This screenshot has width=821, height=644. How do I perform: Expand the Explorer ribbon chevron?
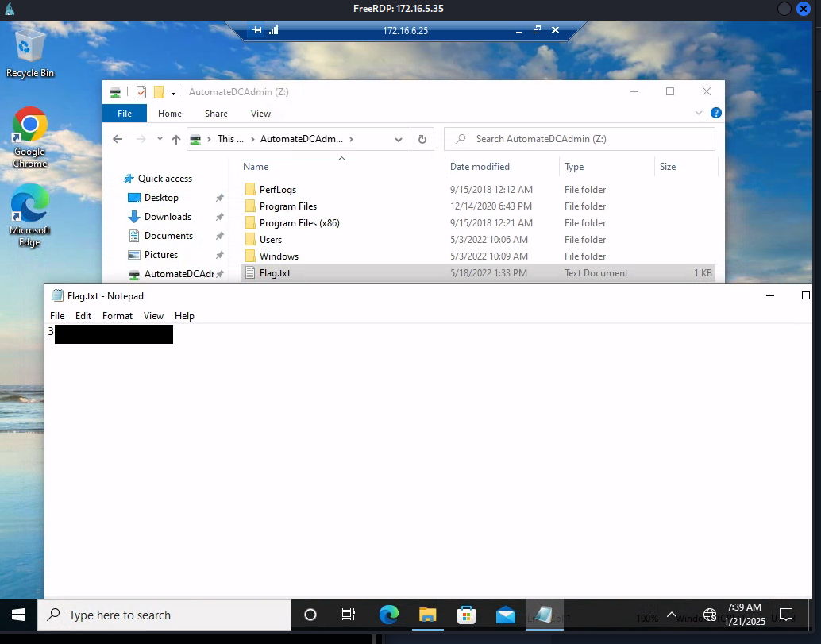700,114
